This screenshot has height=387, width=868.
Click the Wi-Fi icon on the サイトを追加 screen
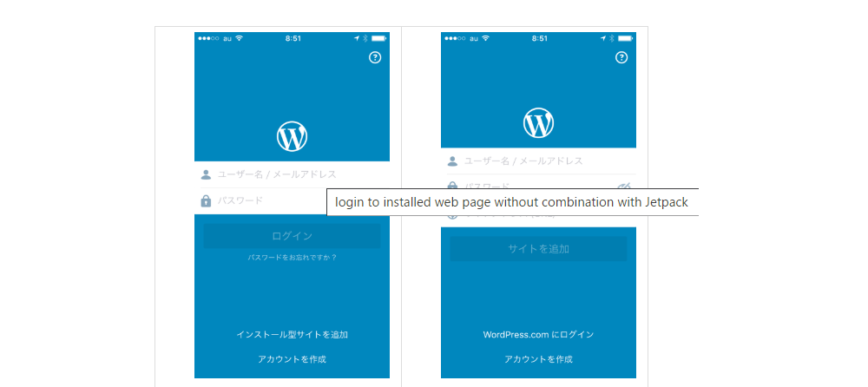[x=485, y=38]
